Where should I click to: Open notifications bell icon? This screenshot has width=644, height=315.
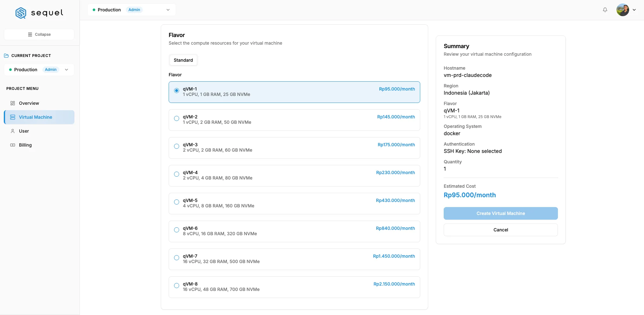click(x=605, y=10)
